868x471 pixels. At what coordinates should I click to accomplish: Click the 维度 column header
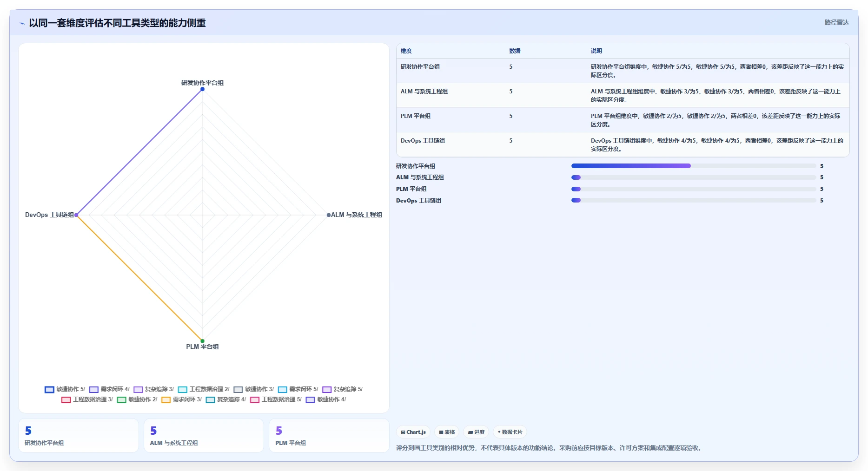(406, 51)
